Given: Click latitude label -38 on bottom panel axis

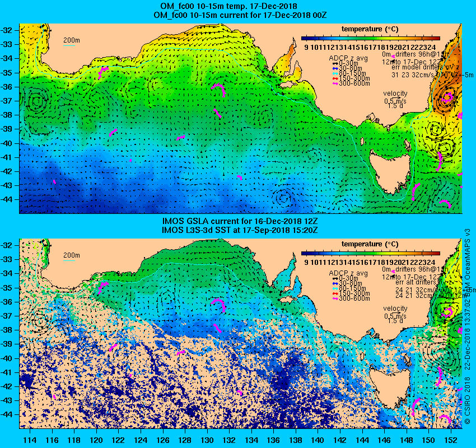Looking at the screenshot, I should [7, 330].
